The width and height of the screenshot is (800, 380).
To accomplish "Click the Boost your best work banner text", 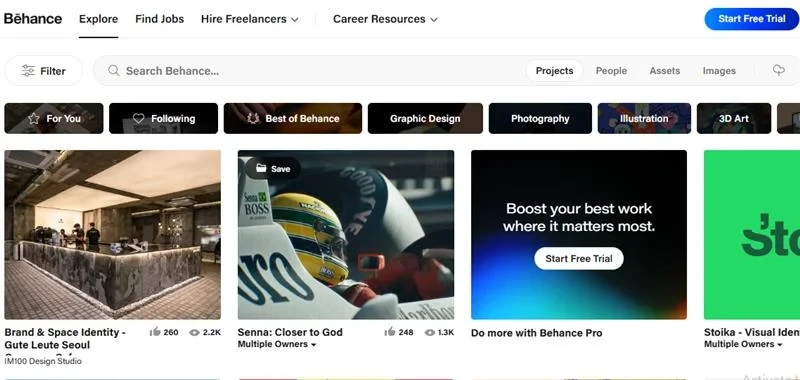I will click(579, 217).
